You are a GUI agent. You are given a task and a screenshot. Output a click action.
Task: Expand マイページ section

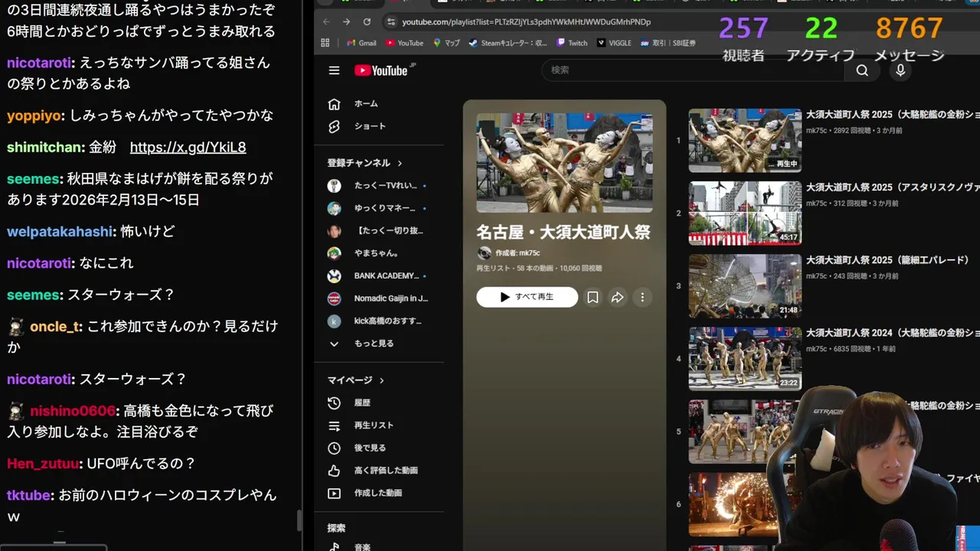[356, 380]
